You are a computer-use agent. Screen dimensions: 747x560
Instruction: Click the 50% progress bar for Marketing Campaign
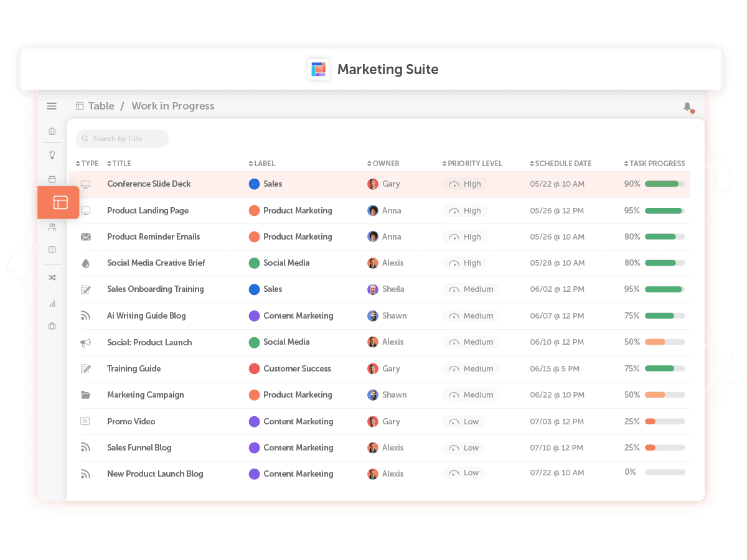[x=664, y=395]
